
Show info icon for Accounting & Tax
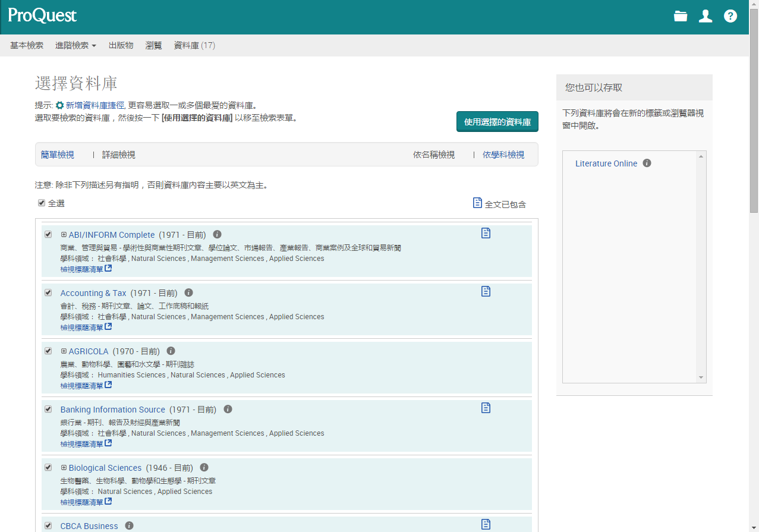[x=189, y=292]
